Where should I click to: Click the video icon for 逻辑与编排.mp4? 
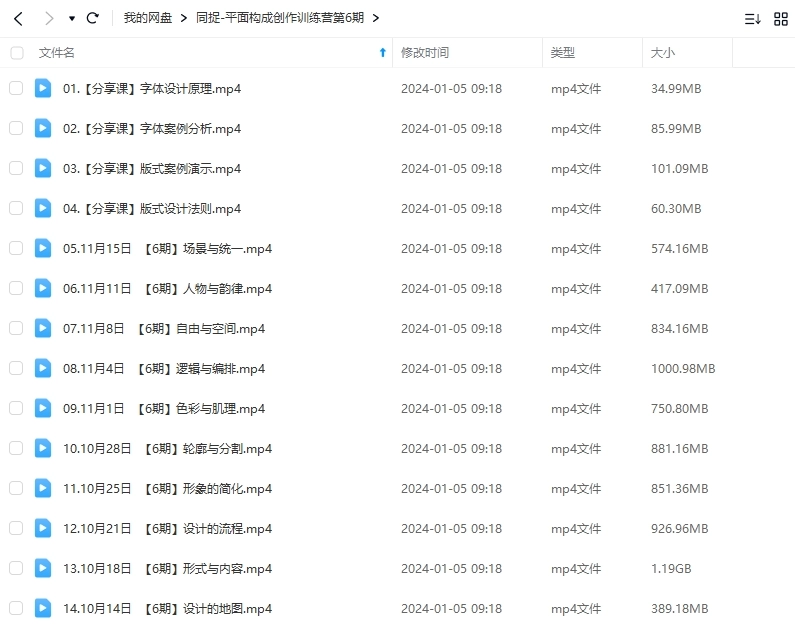click(42, 368)
